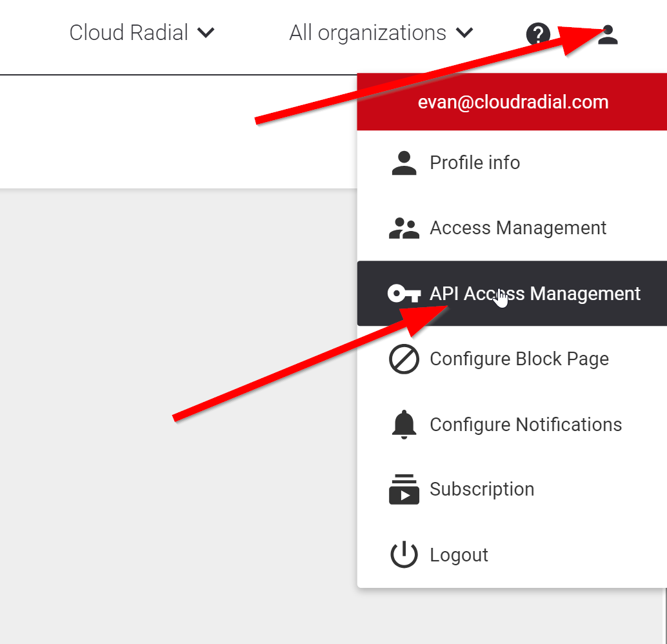Image resolution: width=667 pixels, height=644 pixels.
Task: Click the subscription video icon
Action: click(404, 489)
